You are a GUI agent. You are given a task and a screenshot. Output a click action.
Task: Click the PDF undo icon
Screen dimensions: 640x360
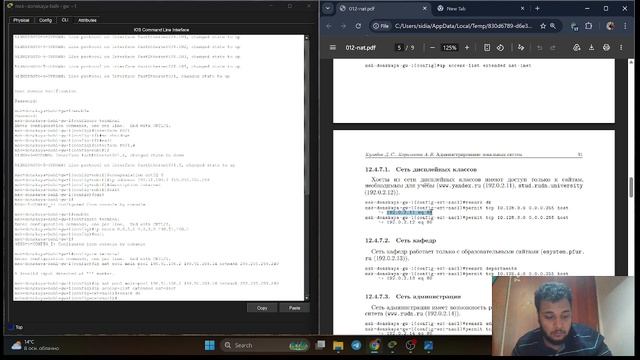(540, 48)
